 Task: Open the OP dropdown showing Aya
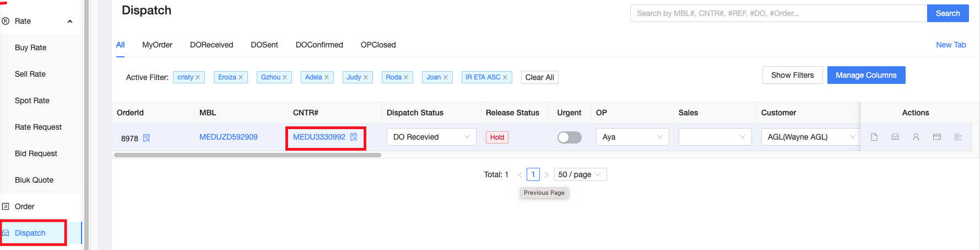pos(632,137)
